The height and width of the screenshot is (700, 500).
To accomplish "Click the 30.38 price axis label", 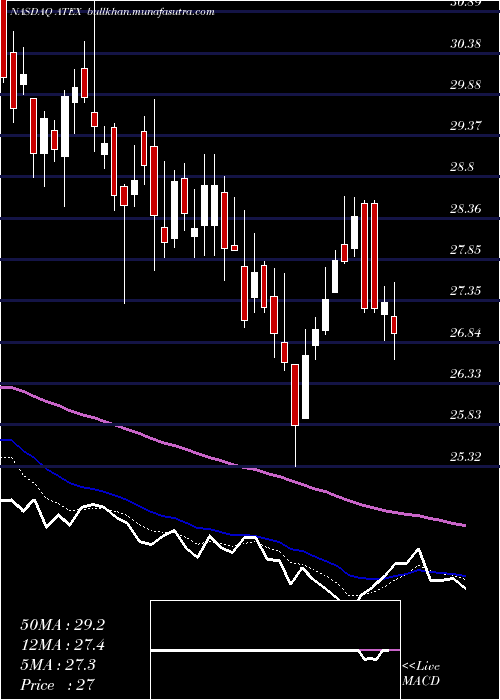I will 465,44.
